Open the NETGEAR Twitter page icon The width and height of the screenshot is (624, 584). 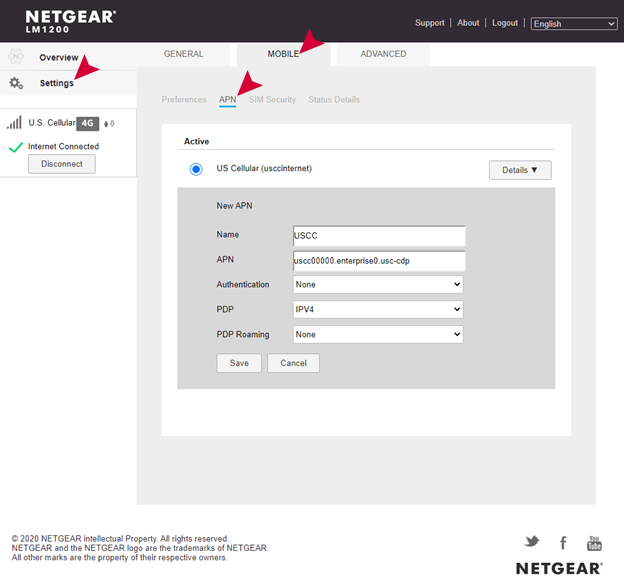pyautogui.click(x=532, y=541)
